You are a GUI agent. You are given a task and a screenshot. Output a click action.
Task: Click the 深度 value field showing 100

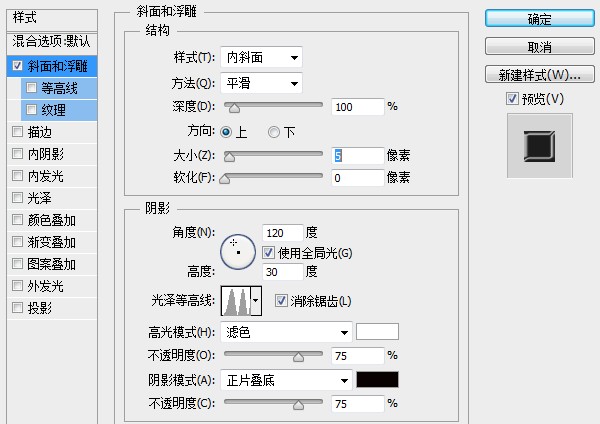tap(357, 107)
